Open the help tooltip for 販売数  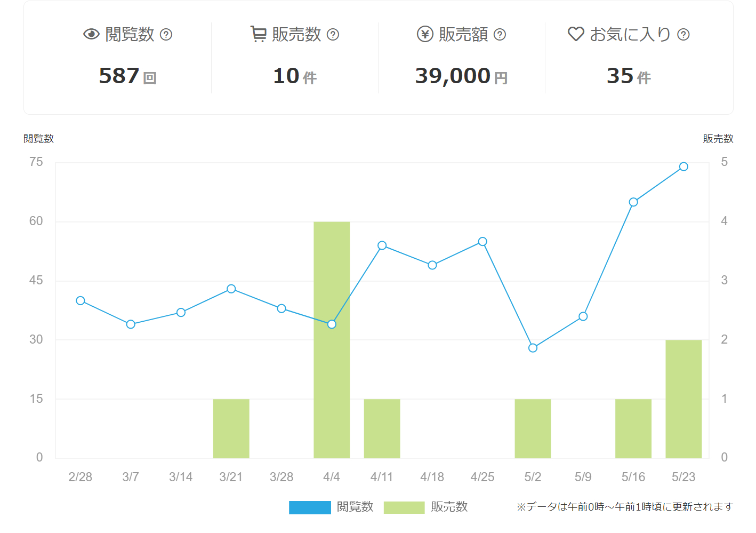tap(333, 35)
